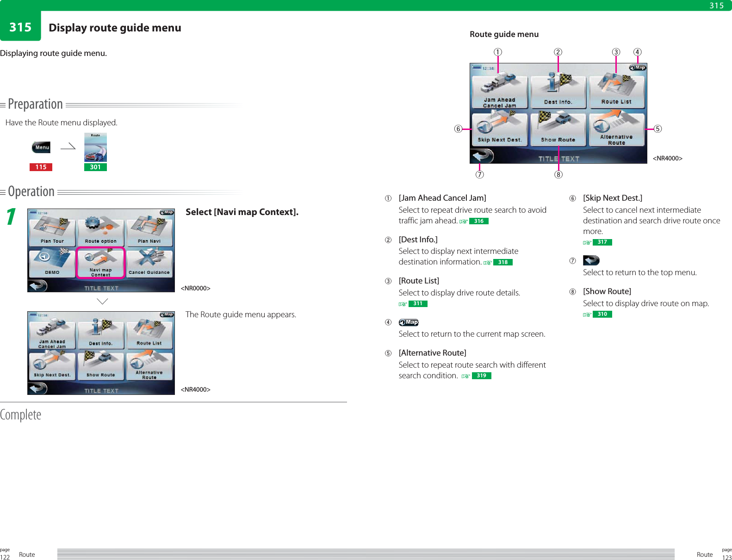This screenshot has width=732, height=560.
Task: Open page reference 115 badge
Action: pyautogui.click(x=41, y=167)
